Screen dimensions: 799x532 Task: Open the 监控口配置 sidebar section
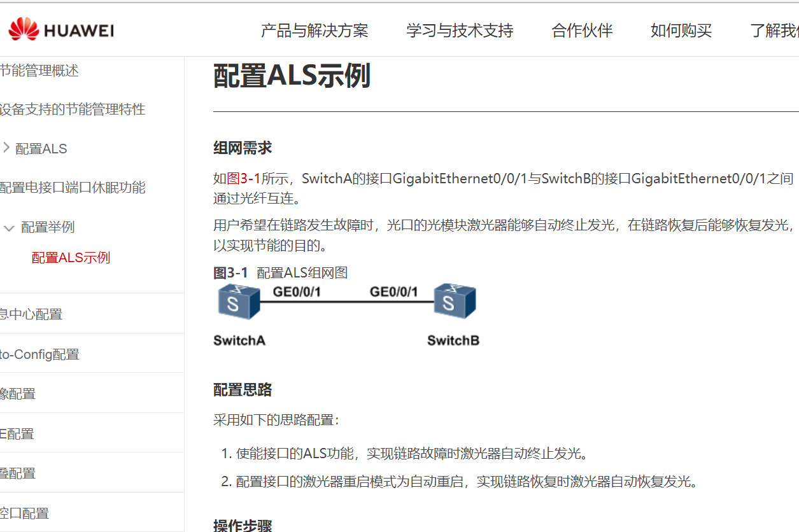click(24, 514)
